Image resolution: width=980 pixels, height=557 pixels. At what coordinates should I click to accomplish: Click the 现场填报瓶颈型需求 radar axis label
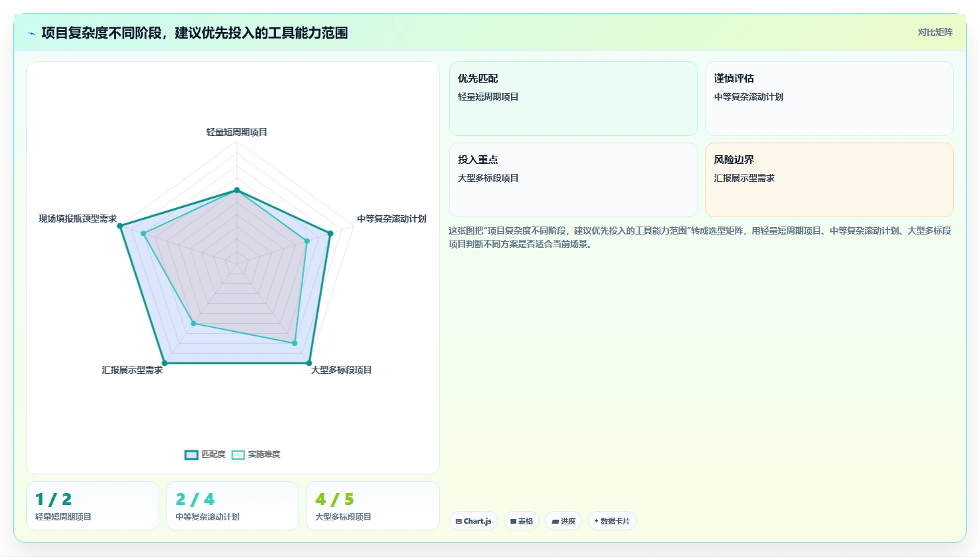tap(77, 219)
